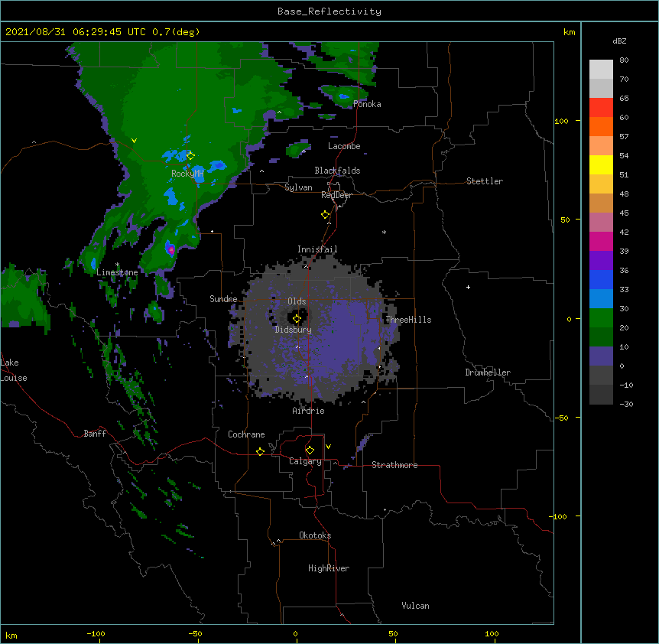Click the Lake Louise label
This screenshot has width=659, height=644.
14,370
